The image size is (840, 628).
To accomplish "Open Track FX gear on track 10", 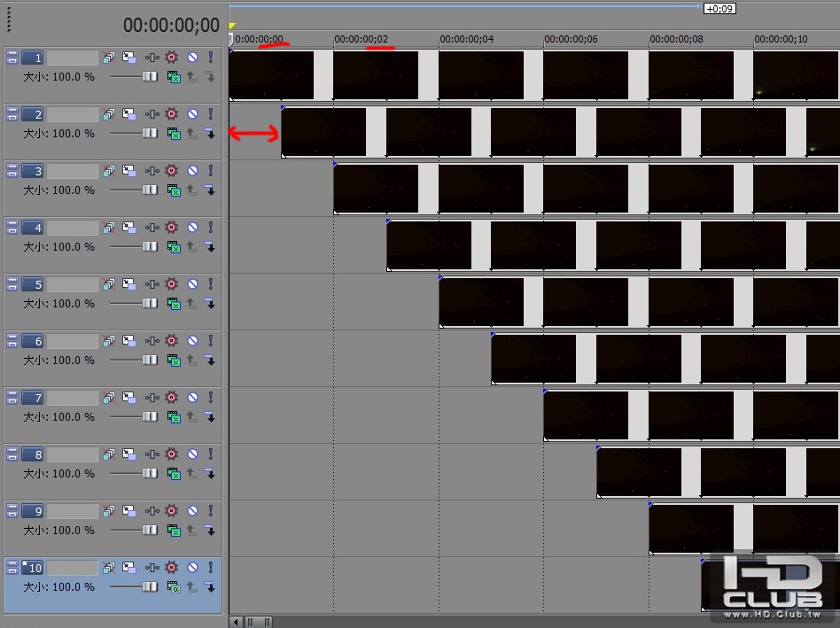I will [x=171, y=568].
